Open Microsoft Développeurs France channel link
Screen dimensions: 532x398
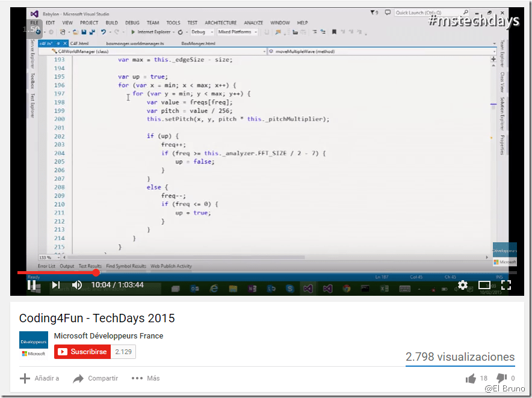(108, 336)
